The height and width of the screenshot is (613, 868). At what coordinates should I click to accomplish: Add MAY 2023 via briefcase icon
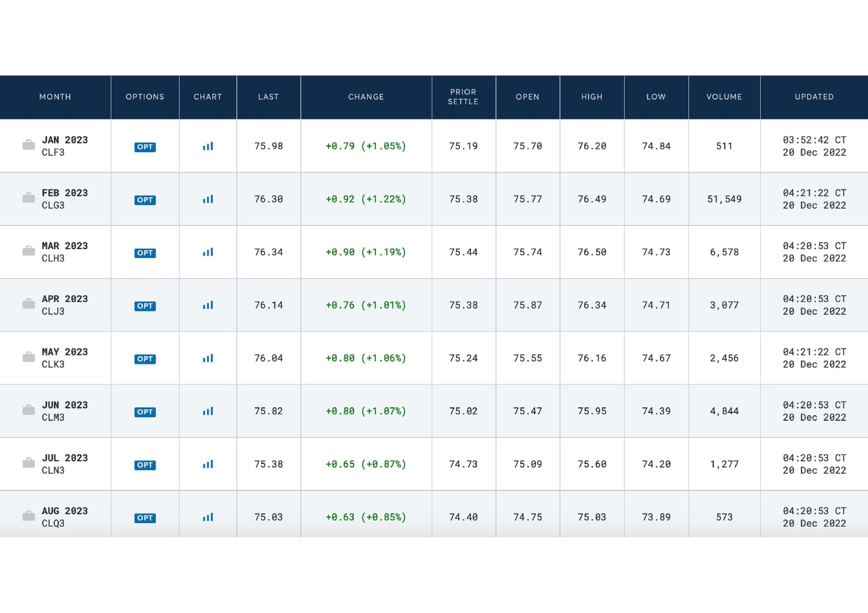28,357
